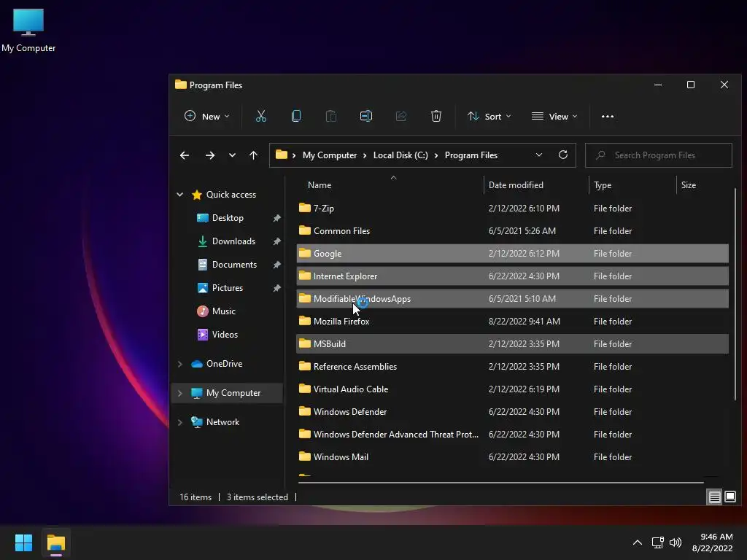The height and width of the screenshot is (560, 747).
Task: Select Documents in Quick access
Action: [x=234, y=264]
